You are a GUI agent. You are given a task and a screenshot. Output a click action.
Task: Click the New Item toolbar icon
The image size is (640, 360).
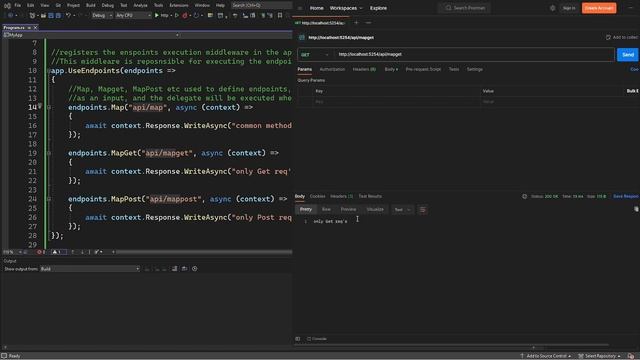click(x=32, y=16)
